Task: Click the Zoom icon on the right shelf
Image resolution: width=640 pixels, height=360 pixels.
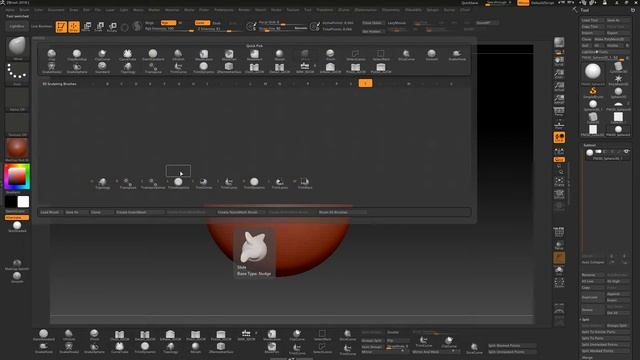Action: tap(559, 74)
